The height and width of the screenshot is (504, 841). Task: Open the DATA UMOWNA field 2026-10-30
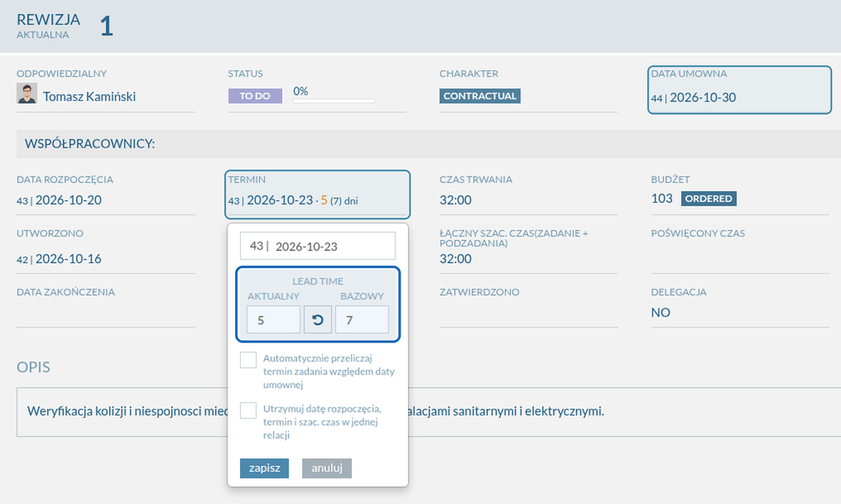pyautogui.click(x=740, y=90)
